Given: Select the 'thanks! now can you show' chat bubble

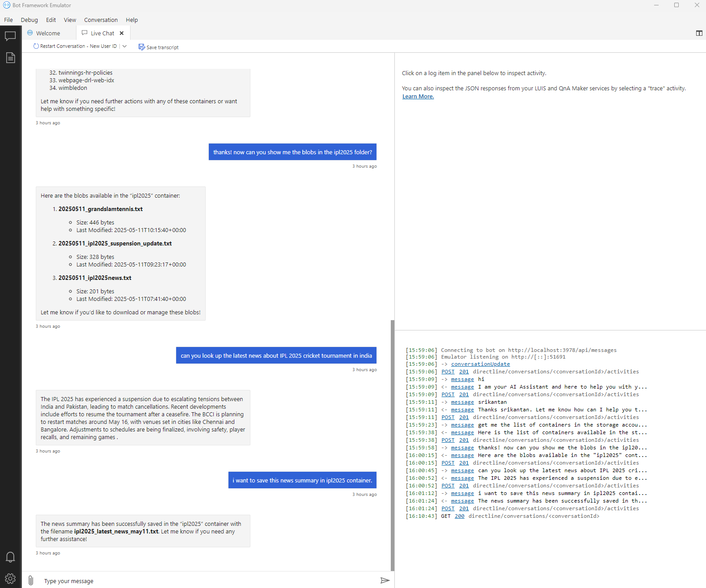Looking at the screenshot, I should [x=292, y=152].
